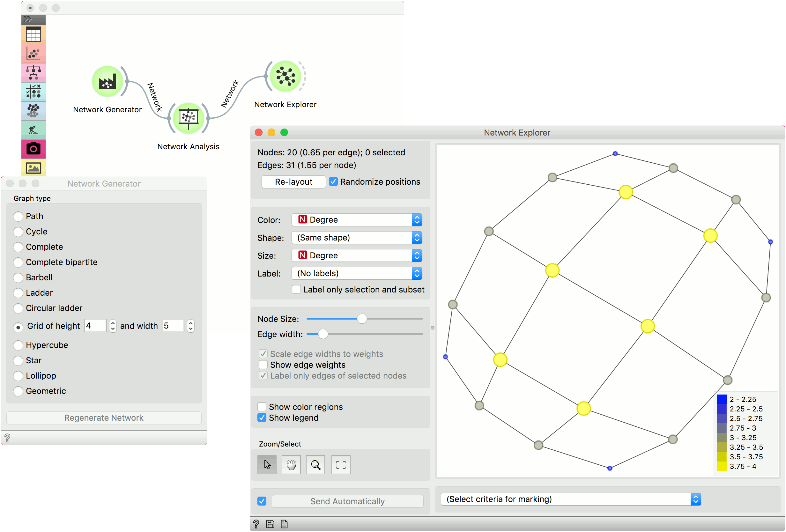Open the Network Analysis widget node
This screenshot has height=532, width=786.
click(189, 118)
